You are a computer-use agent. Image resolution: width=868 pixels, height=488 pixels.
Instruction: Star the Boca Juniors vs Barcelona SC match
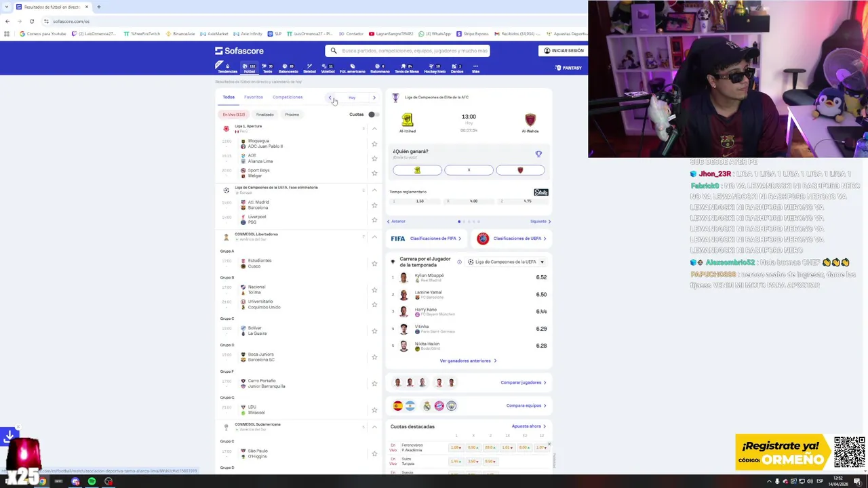click(374, 357)
